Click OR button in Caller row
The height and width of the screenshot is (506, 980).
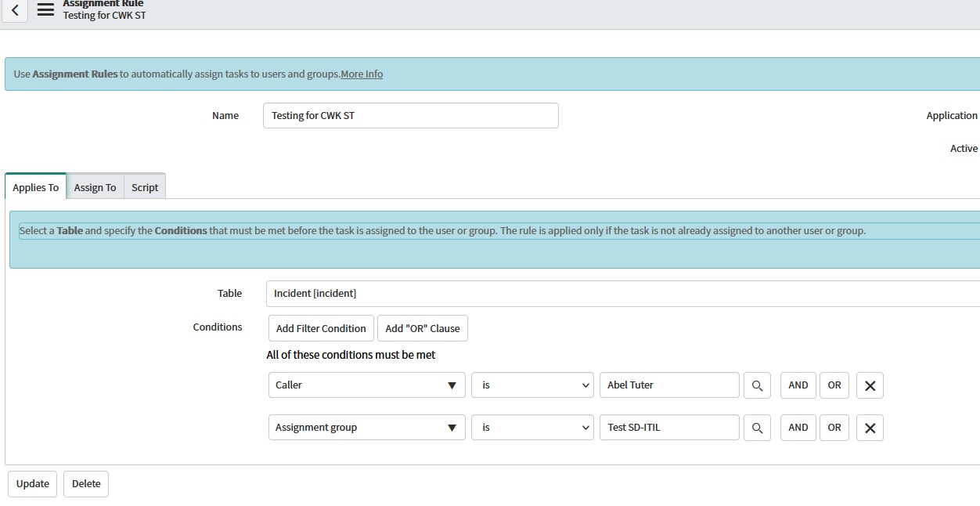pos(834,385)
